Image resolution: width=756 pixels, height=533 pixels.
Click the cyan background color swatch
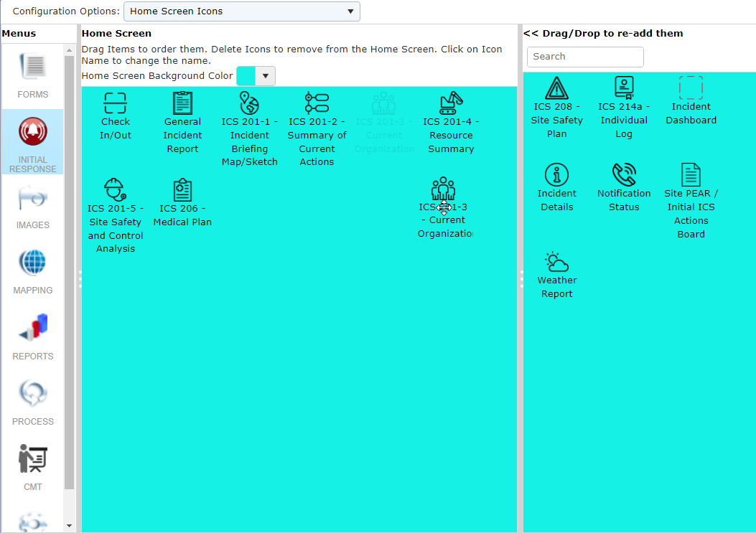[x=246, y=76]
